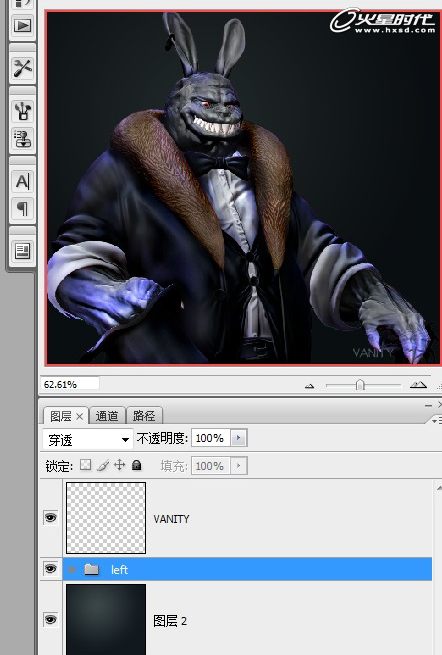Click the Navigator zoom slider handle
Image resolution: width=442 pixels, height=655 pixels.
[360, 384]
